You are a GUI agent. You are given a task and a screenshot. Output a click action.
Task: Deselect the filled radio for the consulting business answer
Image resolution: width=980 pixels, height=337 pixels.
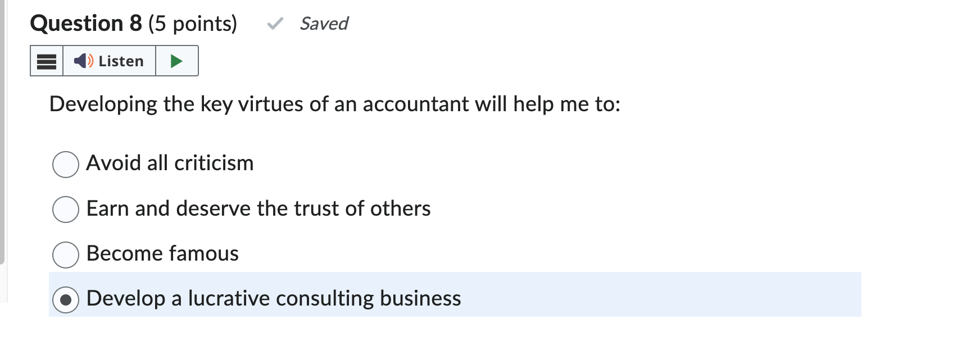65,299
